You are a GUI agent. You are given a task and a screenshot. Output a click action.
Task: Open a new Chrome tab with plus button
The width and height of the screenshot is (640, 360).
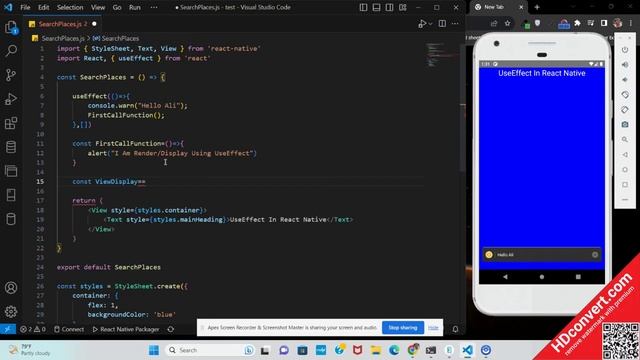click(537, 7)
